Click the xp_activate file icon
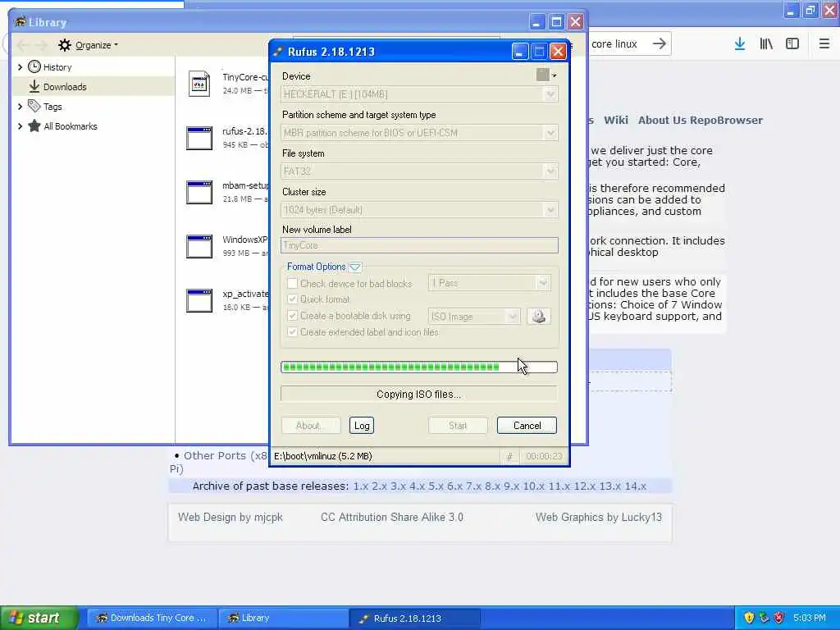Screen dimensions: 840x630 [199, 300]
